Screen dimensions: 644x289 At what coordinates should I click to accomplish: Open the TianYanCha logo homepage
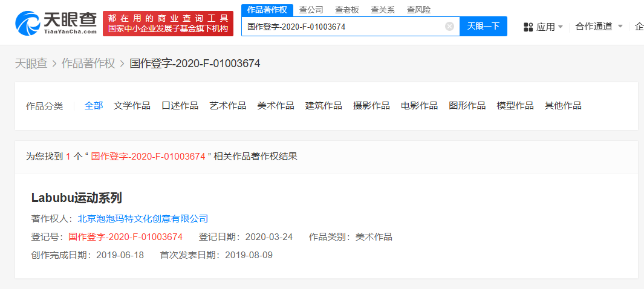(x=56, y=24)
